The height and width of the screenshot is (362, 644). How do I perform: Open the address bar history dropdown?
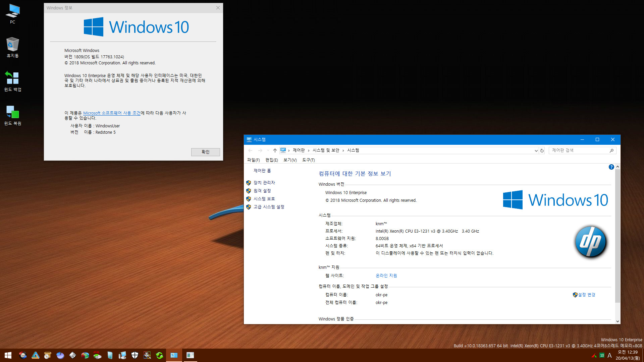(536, 150)
